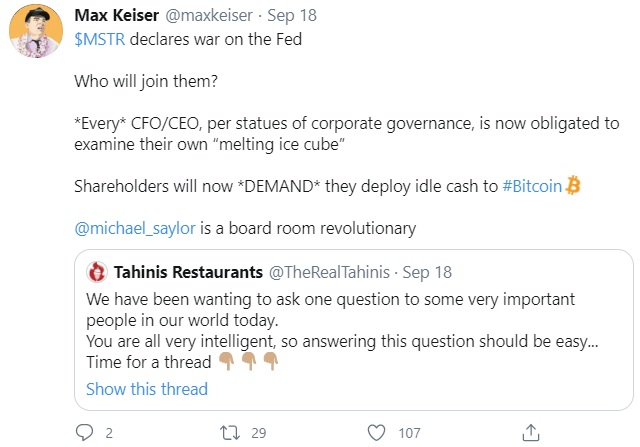
Task: Click the reply count 2
Action: [108, 433]
